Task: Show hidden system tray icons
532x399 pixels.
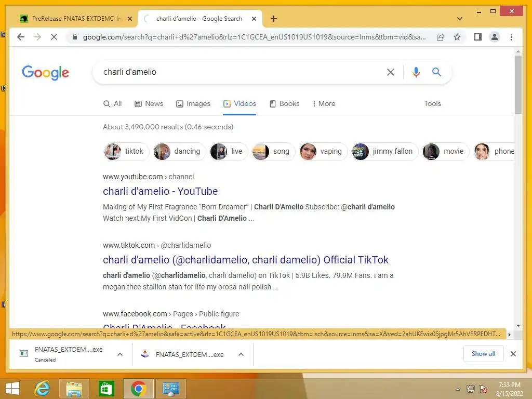Action: 458,389
